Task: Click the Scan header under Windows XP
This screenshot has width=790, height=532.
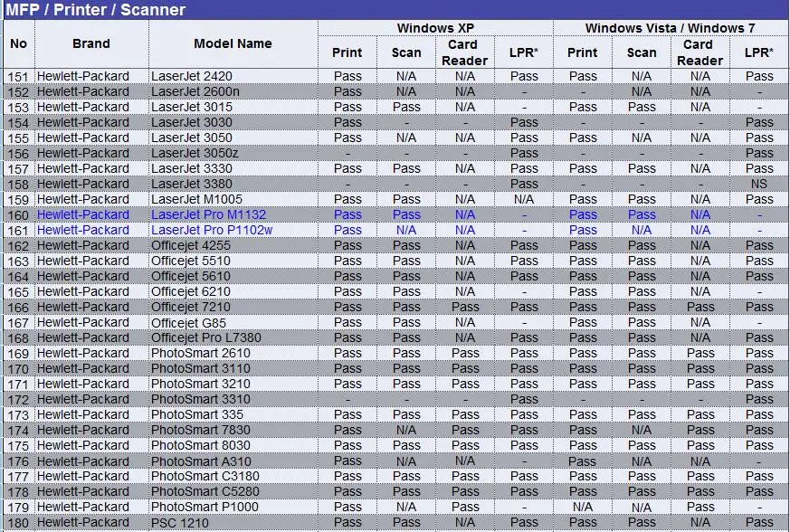Action: click(406, 52)
